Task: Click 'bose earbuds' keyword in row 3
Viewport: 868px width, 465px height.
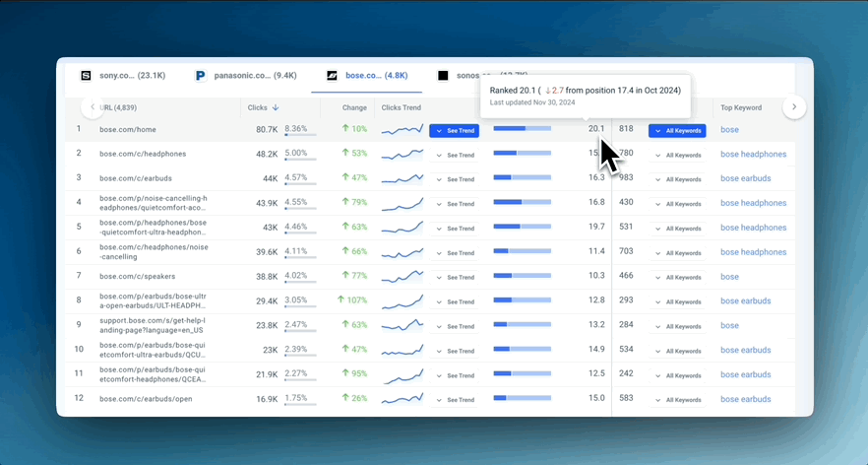Action: [746, 178]
